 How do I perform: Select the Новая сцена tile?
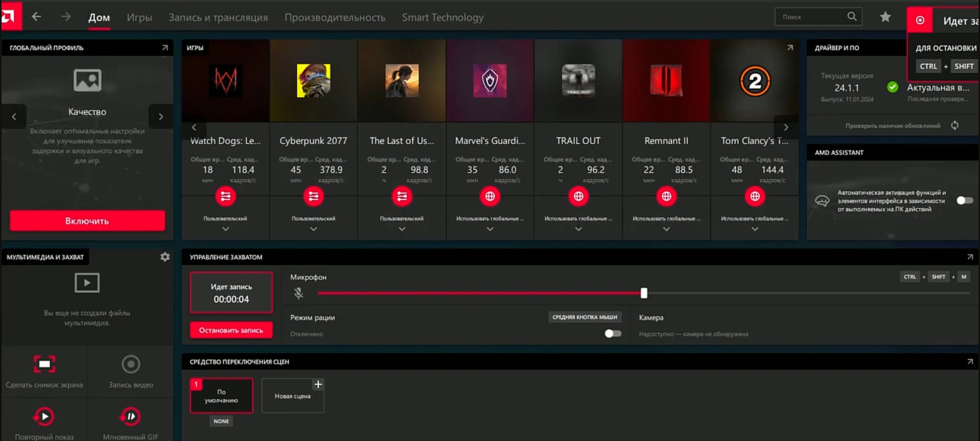(293, 396)
